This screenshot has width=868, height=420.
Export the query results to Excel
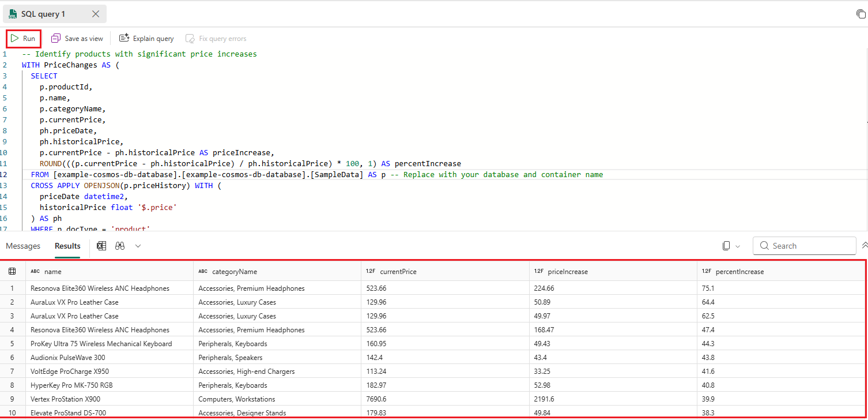[101, 246]
